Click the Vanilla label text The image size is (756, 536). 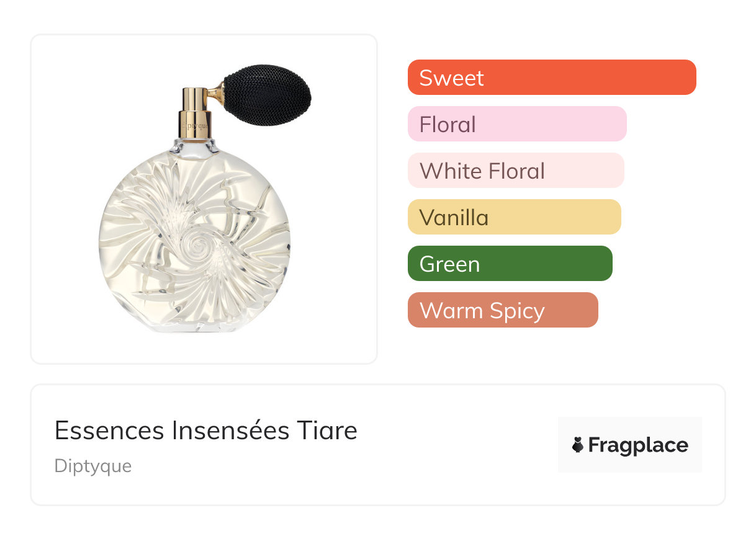(x=454, y=218)
